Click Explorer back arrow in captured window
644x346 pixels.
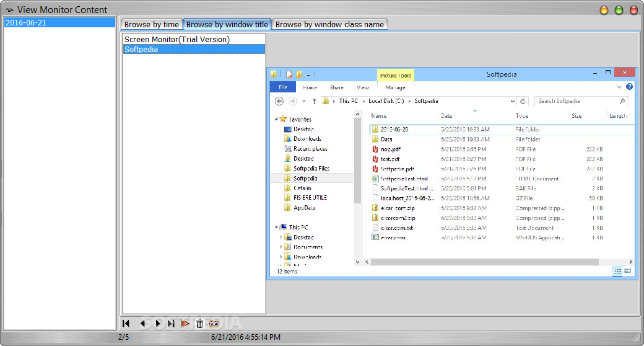(x=279, y=101)
